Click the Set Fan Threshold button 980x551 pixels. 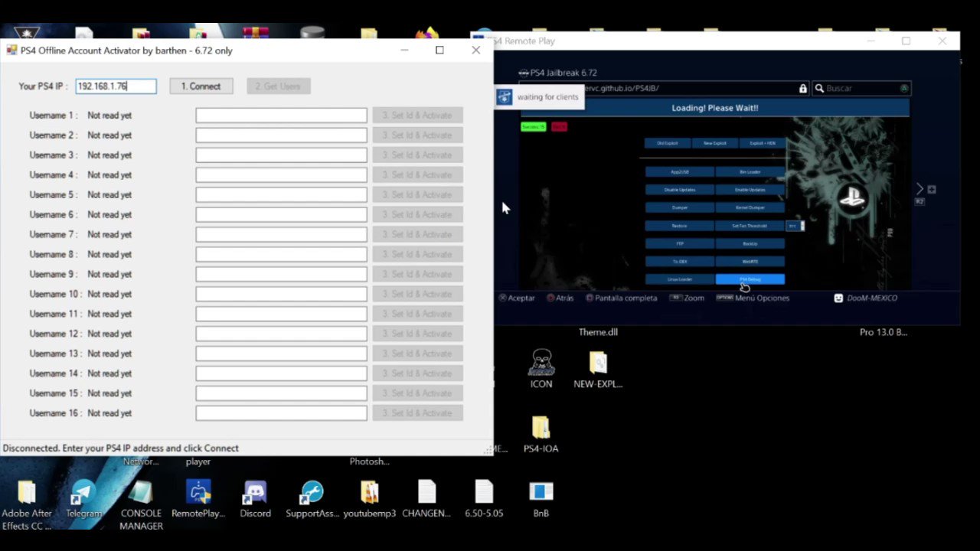tap(750, 226)
